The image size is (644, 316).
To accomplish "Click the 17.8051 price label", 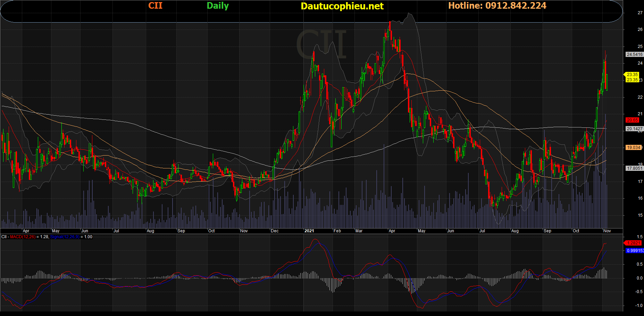I will 634,168.
